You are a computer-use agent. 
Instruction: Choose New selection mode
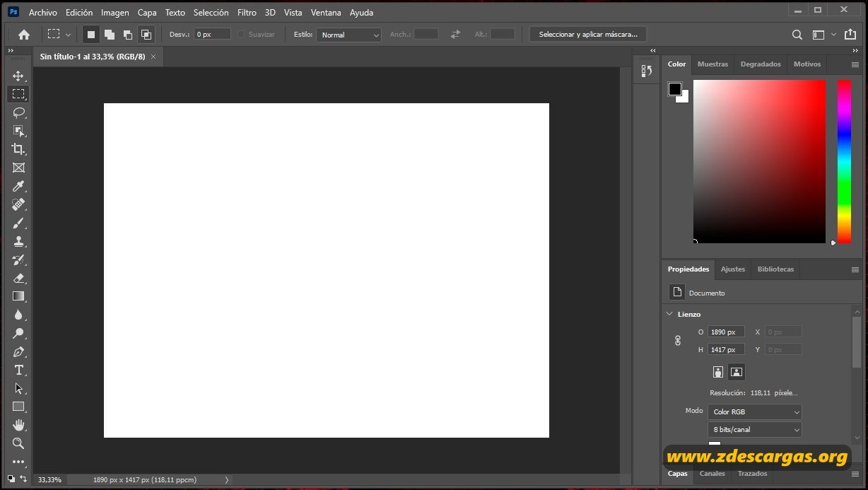pyautogui.click(x=90, y=34)
